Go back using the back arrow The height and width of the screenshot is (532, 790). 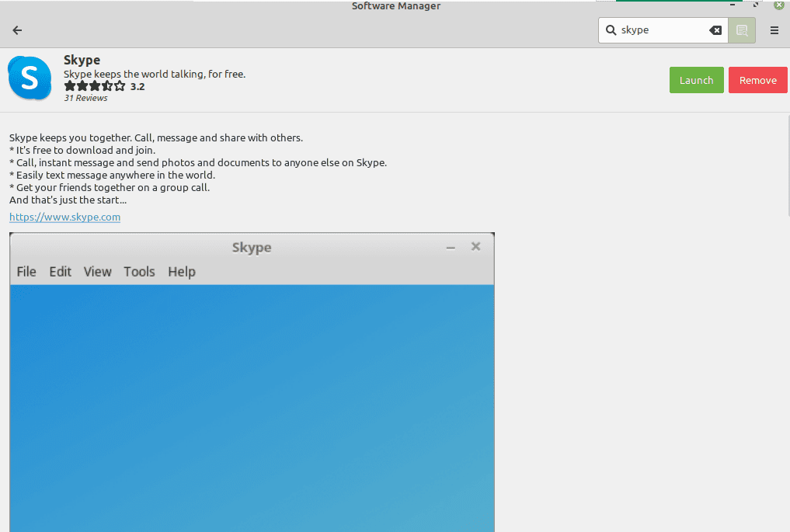coord(16,30)
